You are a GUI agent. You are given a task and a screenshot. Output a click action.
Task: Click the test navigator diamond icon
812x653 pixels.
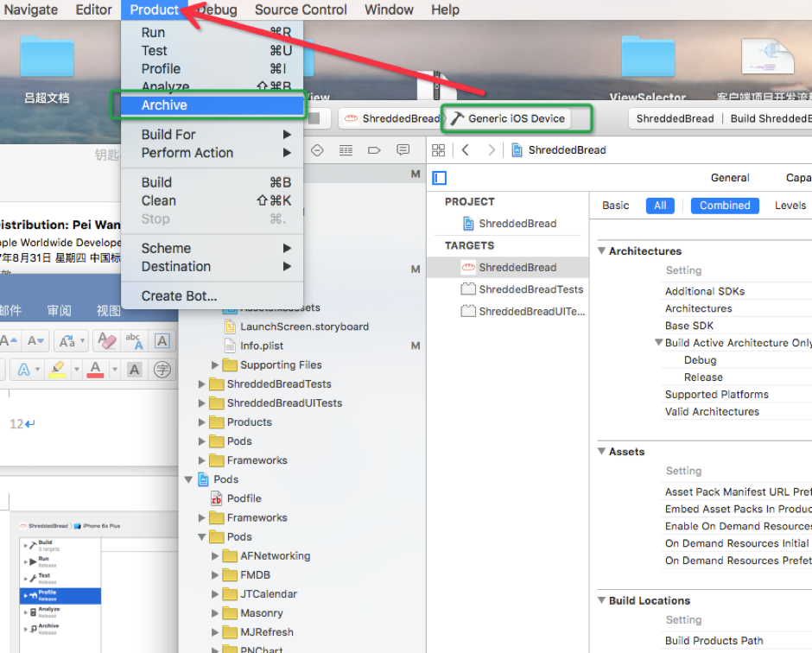pos(317,150)
